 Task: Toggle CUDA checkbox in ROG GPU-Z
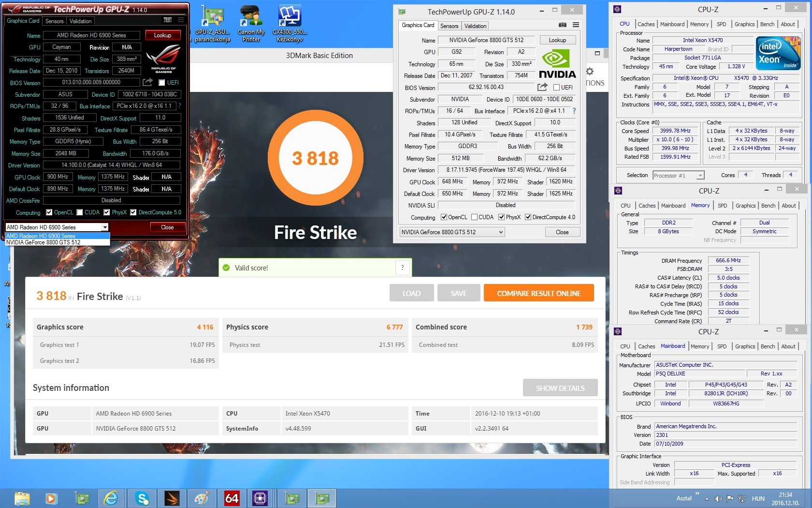pos(79,212)
